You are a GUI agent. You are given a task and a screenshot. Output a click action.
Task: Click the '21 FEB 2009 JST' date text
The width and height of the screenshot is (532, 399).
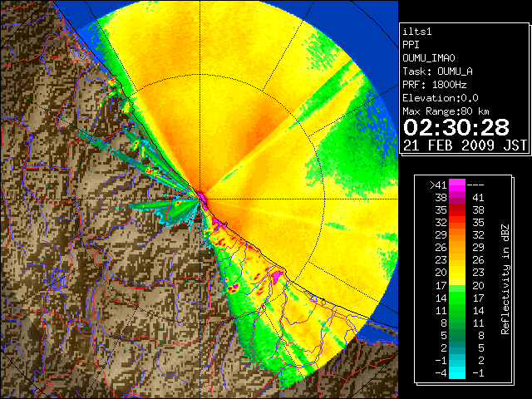(465, 145)
